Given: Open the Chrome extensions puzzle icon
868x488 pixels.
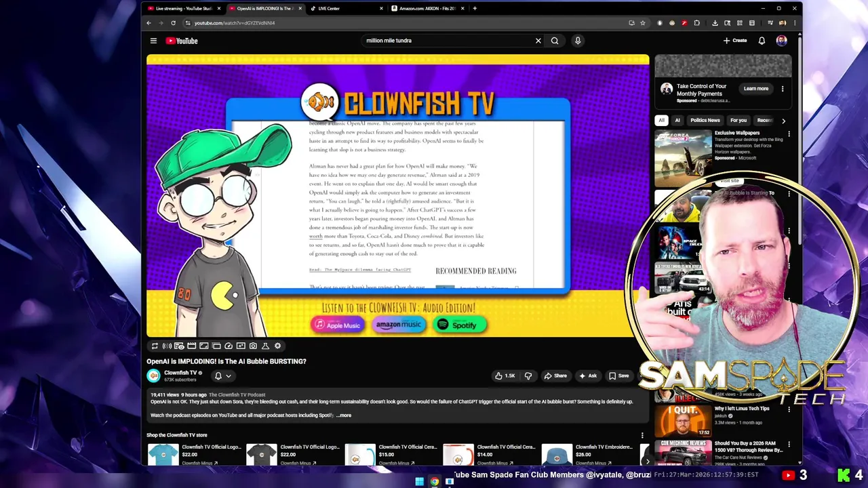Looking at the screenshot, I should tap(696, 23).
